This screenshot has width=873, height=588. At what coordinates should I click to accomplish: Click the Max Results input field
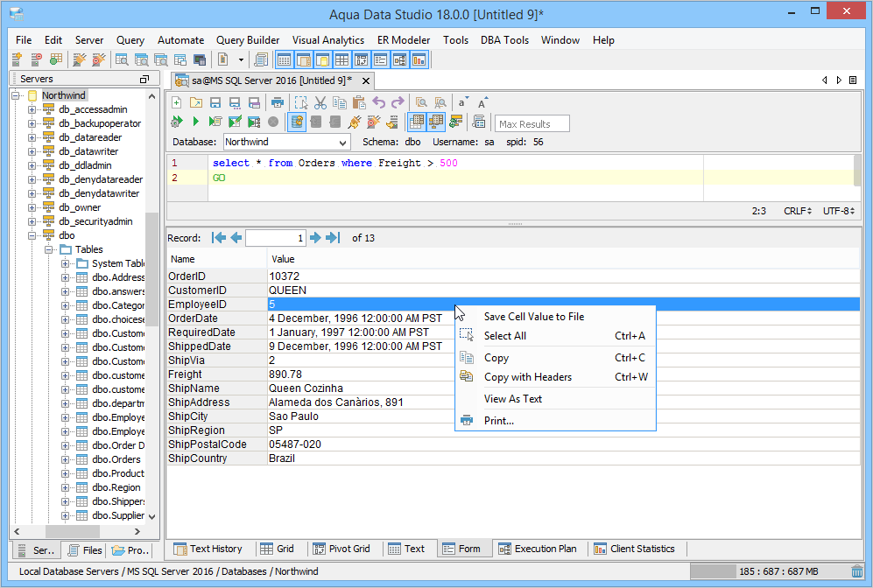click(x=532, y=123)
